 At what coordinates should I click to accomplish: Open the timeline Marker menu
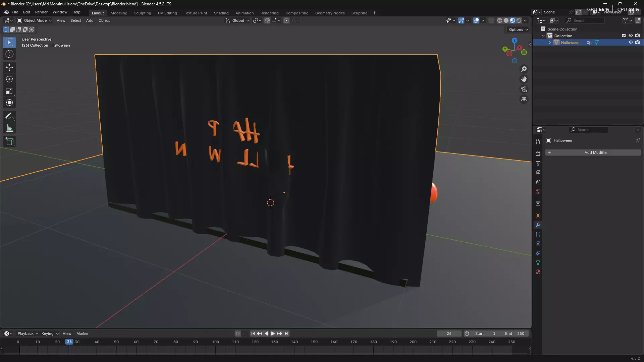(x=82, y=334)
